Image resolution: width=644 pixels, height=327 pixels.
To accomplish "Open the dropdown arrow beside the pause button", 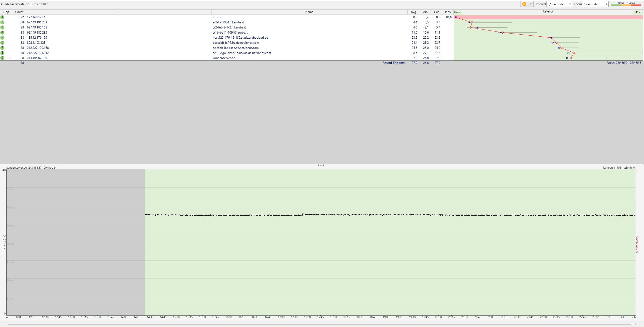I will click(531, 4).
